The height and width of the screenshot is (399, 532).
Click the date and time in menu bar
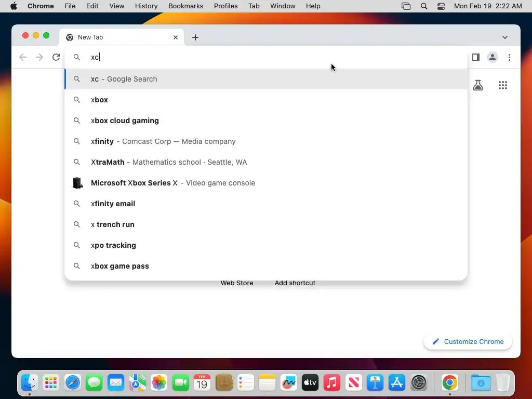coord(488,6)
